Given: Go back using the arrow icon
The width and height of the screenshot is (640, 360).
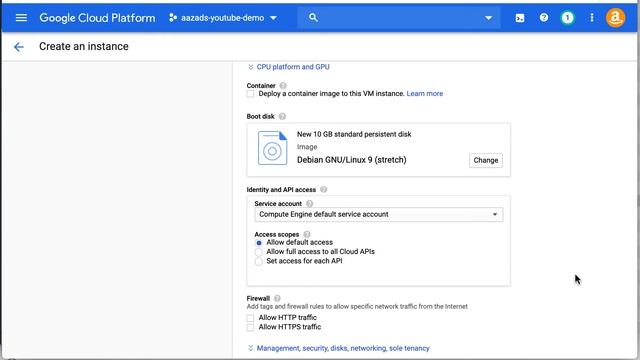Looking at the screenshot, I should coord(18,47).
